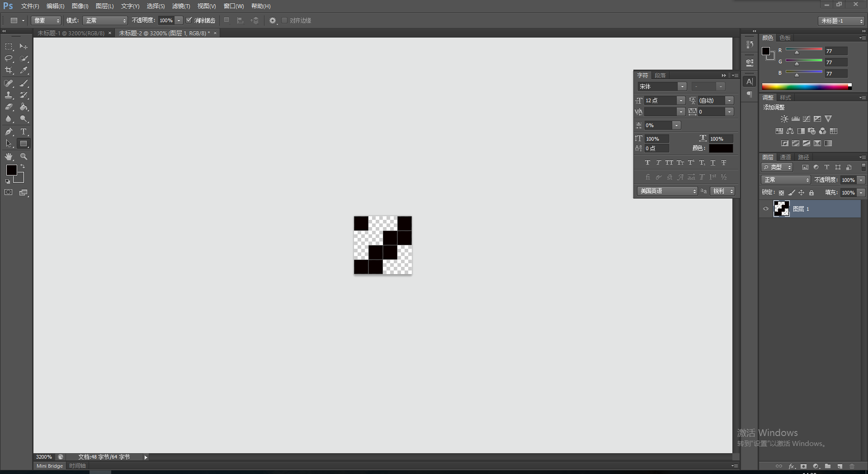Open the 像素 tool mode dropdown
This screenshot has width=868, height=474.
[46, 21]
